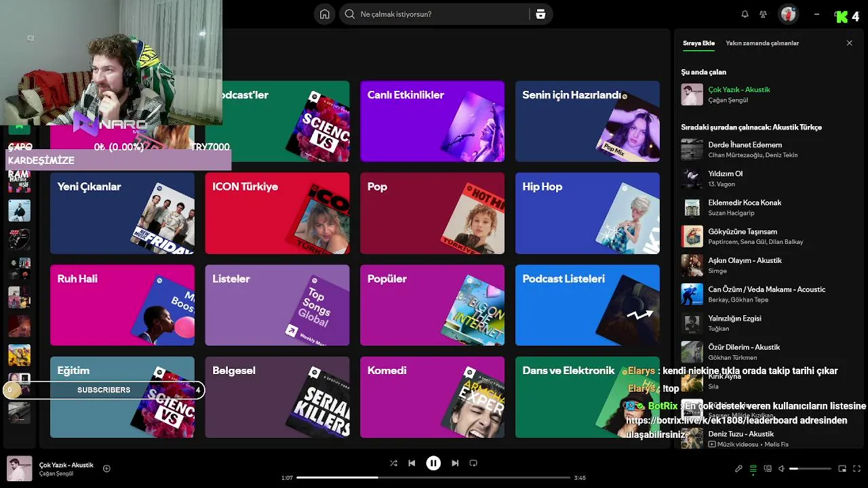Open the Belgesel category card
The image size is (868, 488).
point(277,397)
